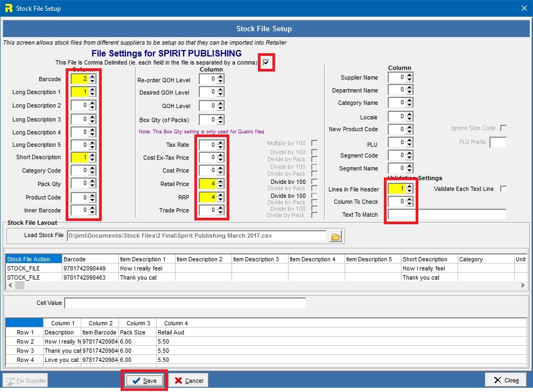Image resolution: width=533 pixels, height=392 pixels.
Task: Click the folder icon to browse stock file
Action: point(336,236)
